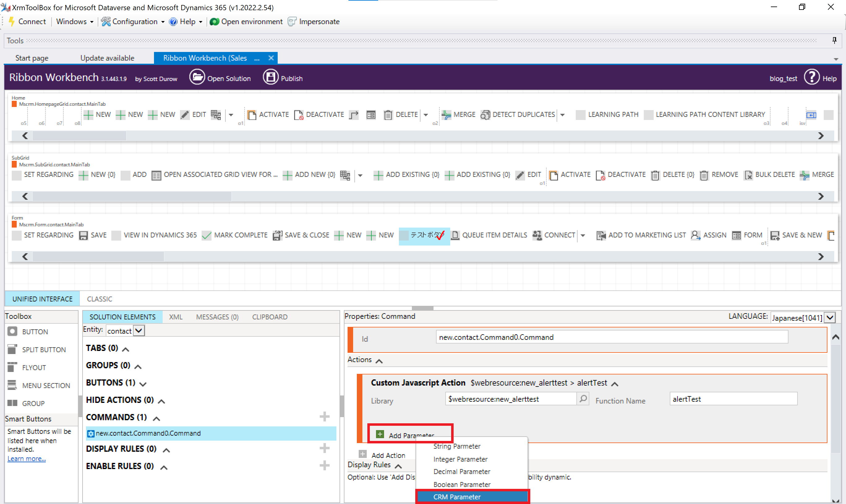The width and height of the screenshot is (846, 504).
Task: Open the LANGUAGE Japanese dropdown
Action: pyautogui.click(x=803, y=318)
